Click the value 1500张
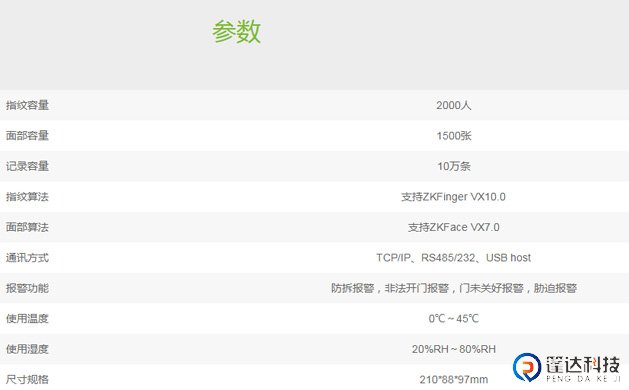The height and width of the screenshot is (390, 629). point(454,136)
